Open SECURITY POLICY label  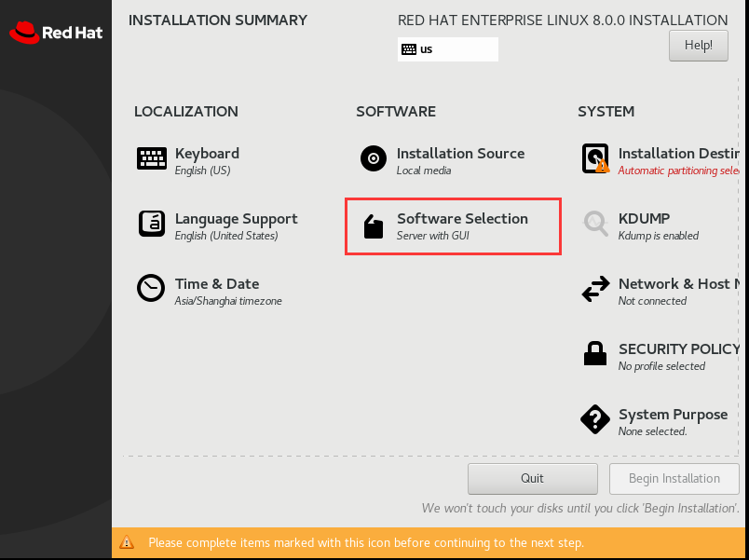pyautogui.click(x=679, y=349)
